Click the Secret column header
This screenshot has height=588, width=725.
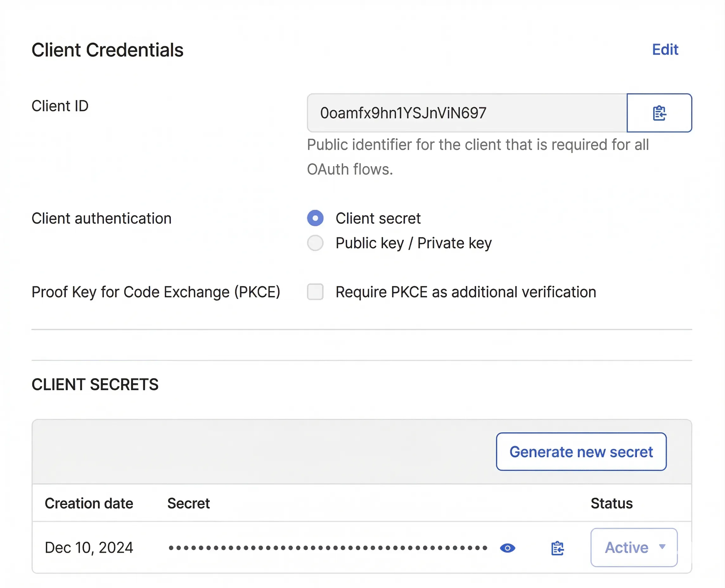(x=188, y=503)
